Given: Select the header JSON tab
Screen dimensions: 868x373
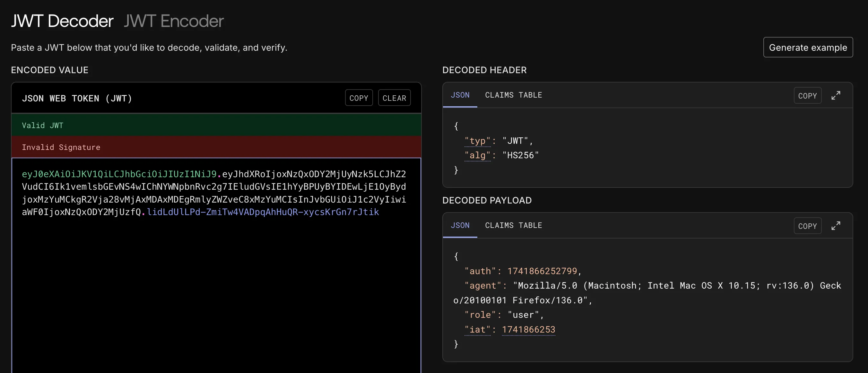Looking at the screenshot, I should pyautogui.click(x=460, y=95).
